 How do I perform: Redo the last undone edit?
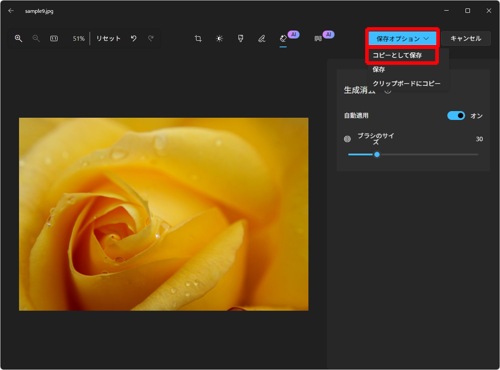tap(151, 38)
